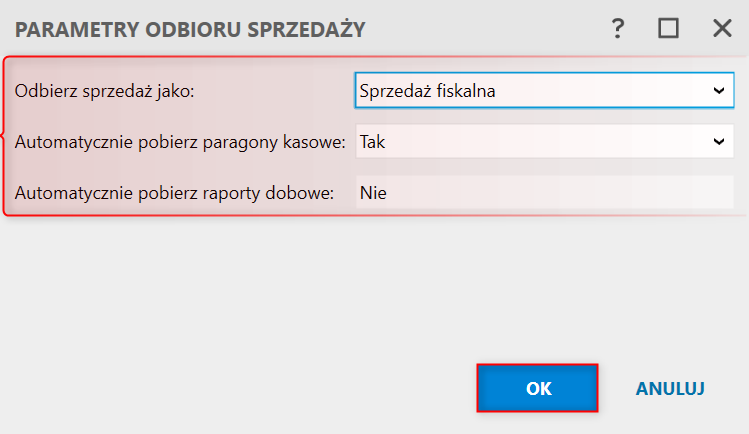Click the 'Odbierz sprzedaż jako:' label

[x=104, y=91]
